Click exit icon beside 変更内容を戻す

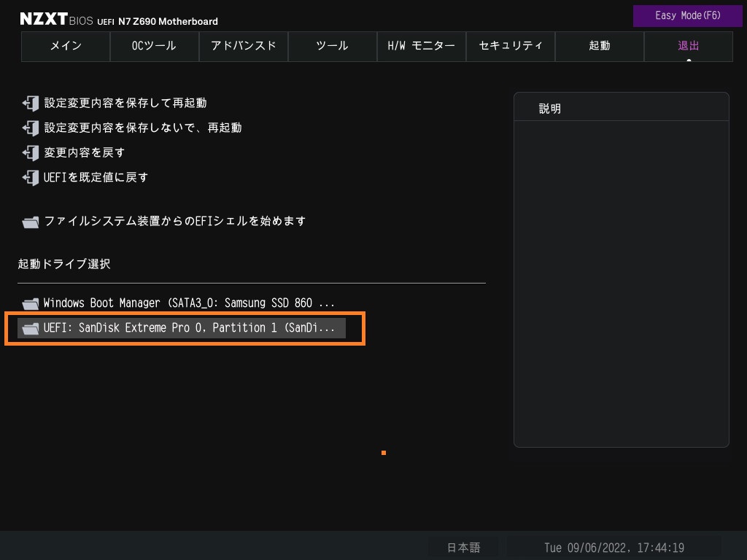pos(31,152)
